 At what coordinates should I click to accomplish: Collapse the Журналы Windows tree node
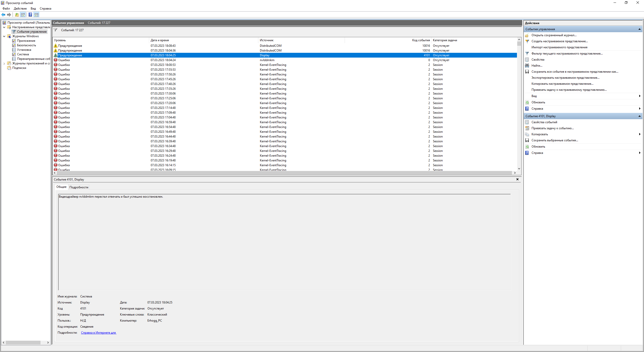click(x=4, y=36)
